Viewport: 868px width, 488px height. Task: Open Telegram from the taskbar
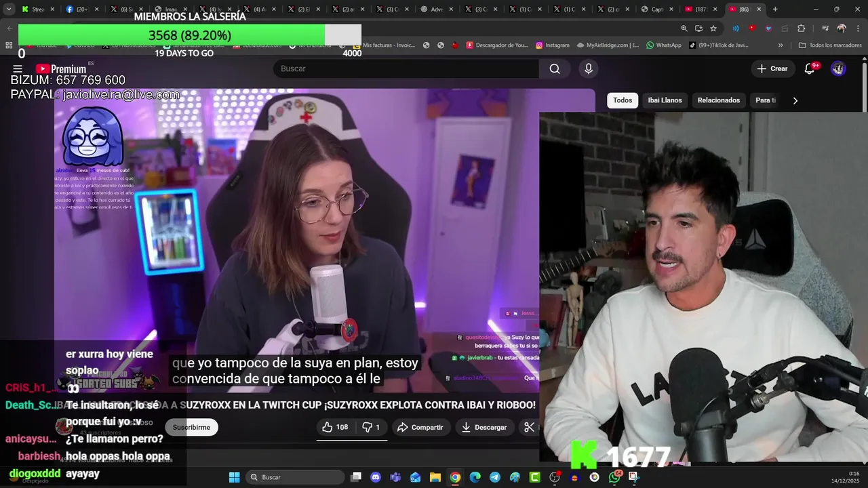495,477
